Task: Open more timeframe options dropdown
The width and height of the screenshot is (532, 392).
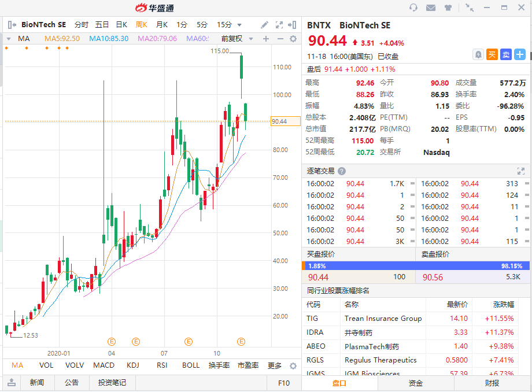Action: (239, 25)
